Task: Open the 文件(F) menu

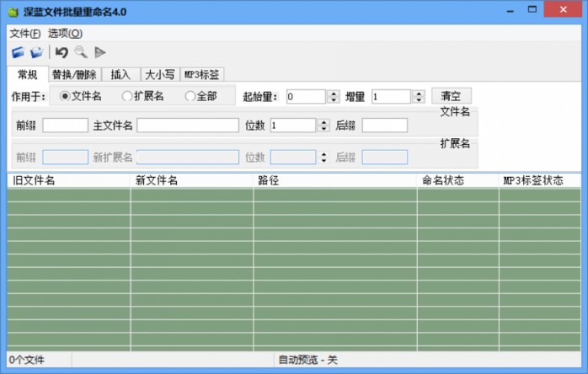Action: [25, 34]
